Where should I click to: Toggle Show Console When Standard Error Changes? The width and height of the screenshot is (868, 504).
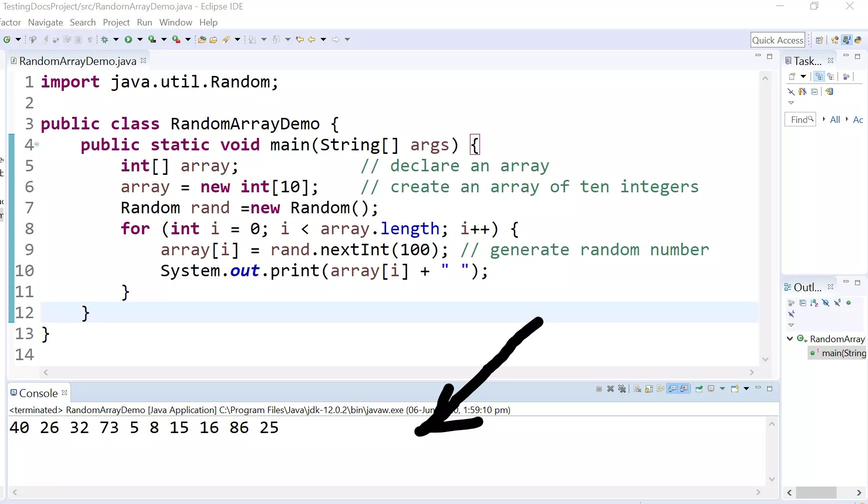click(x=685, y=389)
